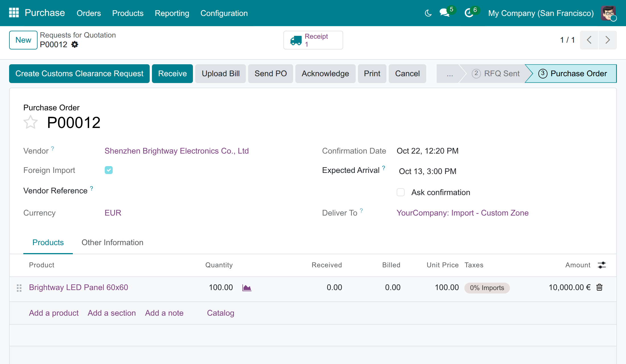Click Create Customs Clearance Request button
Image resolution: width=626 pixels, height=364 pixels.
point(79,74)
